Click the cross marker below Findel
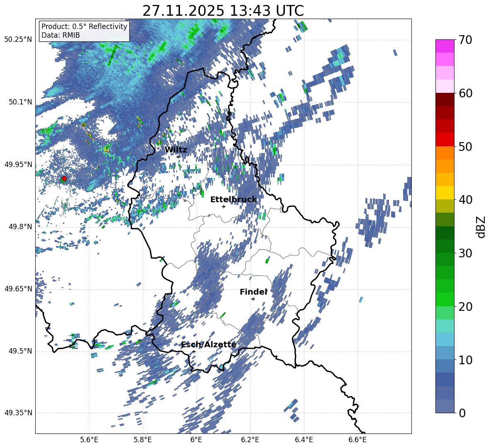 coord(253,299)
